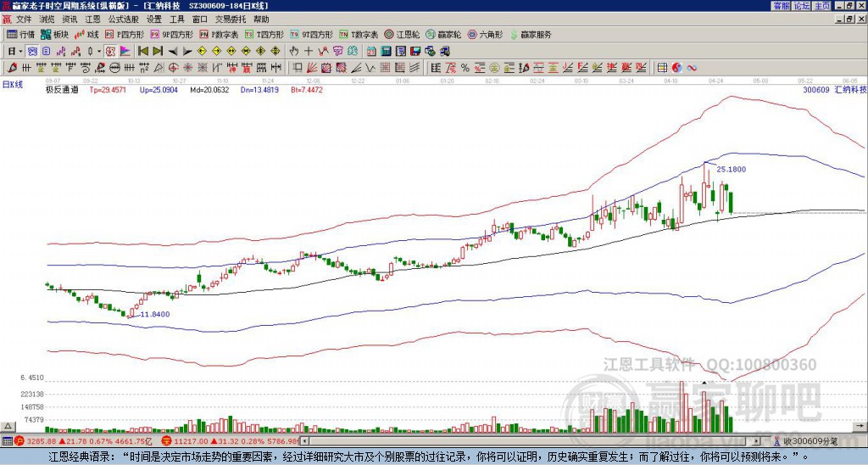Screen dimensions: 868x465
Task: Click the 11.8400 low price label
Action: coord(154,314)
